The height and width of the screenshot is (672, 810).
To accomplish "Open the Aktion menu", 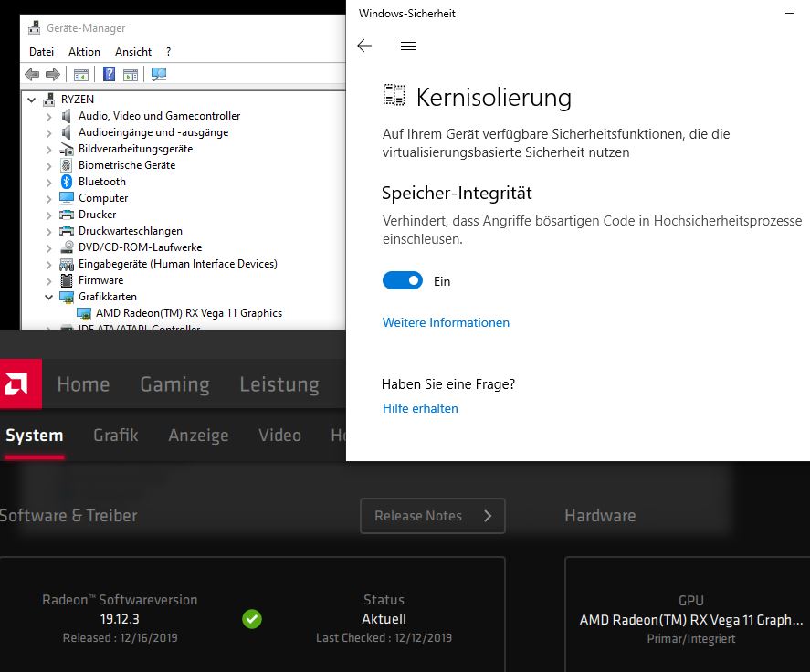I will pos(84,52).
